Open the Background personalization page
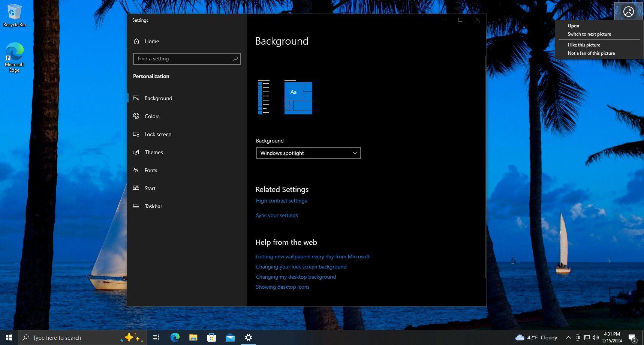Screen dimensions: 644x345 tap(187, 98)
